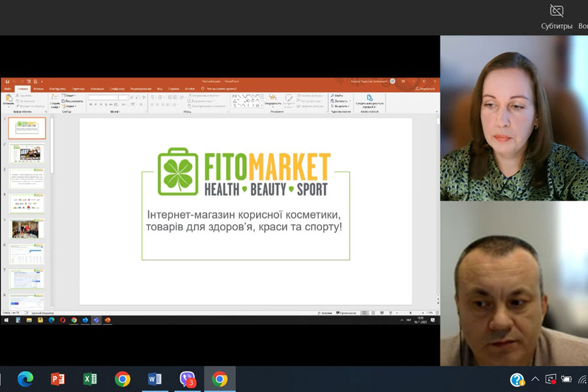
Task: Select slide 1 thumbnail in the panel
Action: (x=27, y=128)
